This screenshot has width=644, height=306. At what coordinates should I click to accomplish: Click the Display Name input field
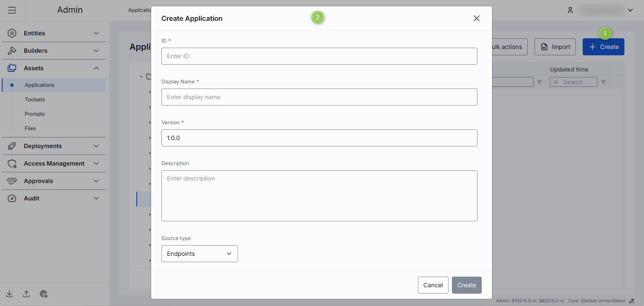tap(319, 97)
